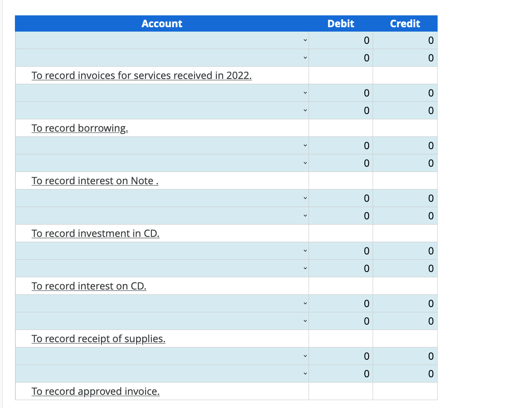Click the 'To record receipt of supplies.' description
This screenshot has width=532, height=408.
(98, 339)
